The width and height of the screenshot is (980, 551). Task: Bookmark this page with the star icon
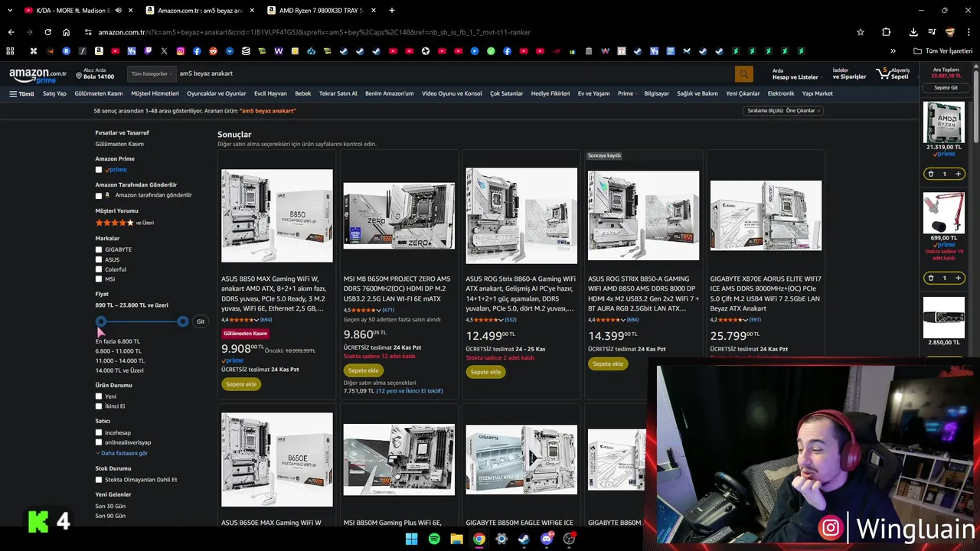861,32
